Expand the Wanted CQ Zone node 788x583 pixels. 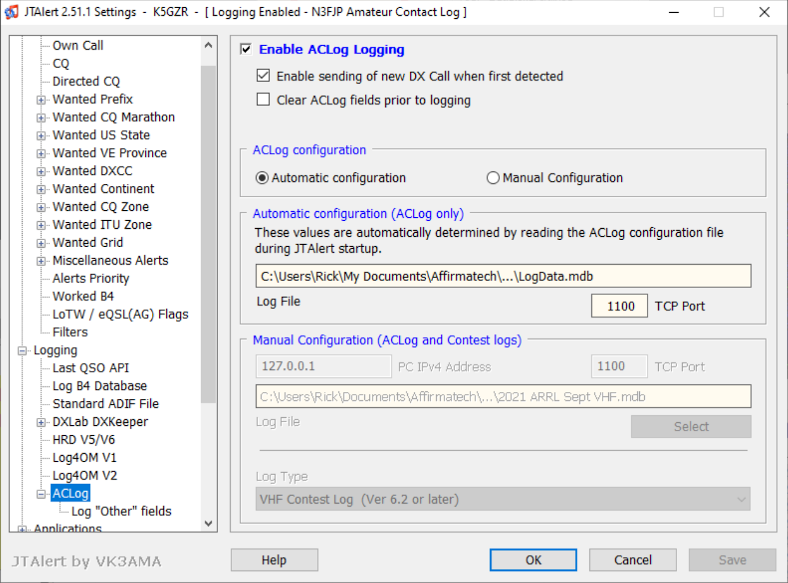pos(41,207)
